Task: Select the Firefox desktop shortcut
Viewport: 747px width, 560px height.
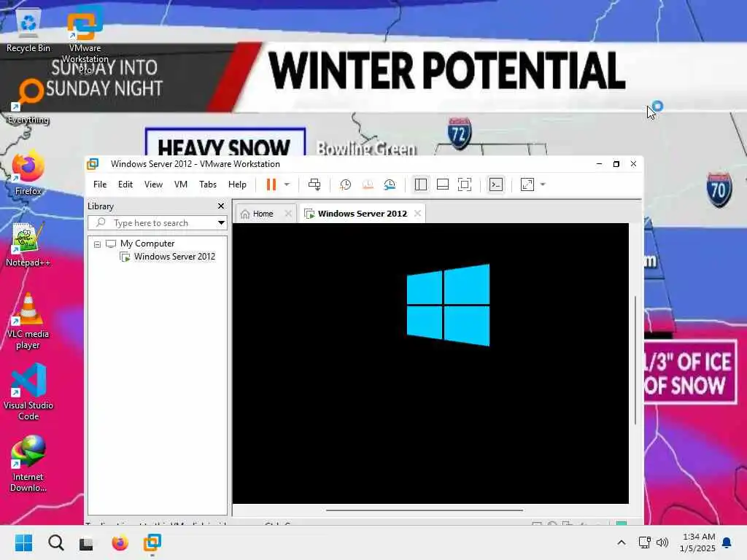Action: click(x=28, y=172)
